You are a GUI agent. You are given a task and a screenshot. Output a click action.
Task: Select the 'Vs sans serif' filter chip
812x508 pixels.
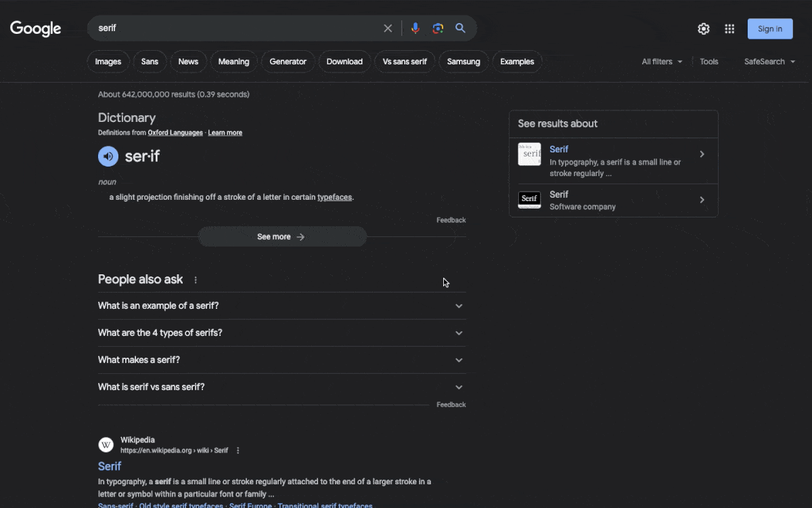405,62
